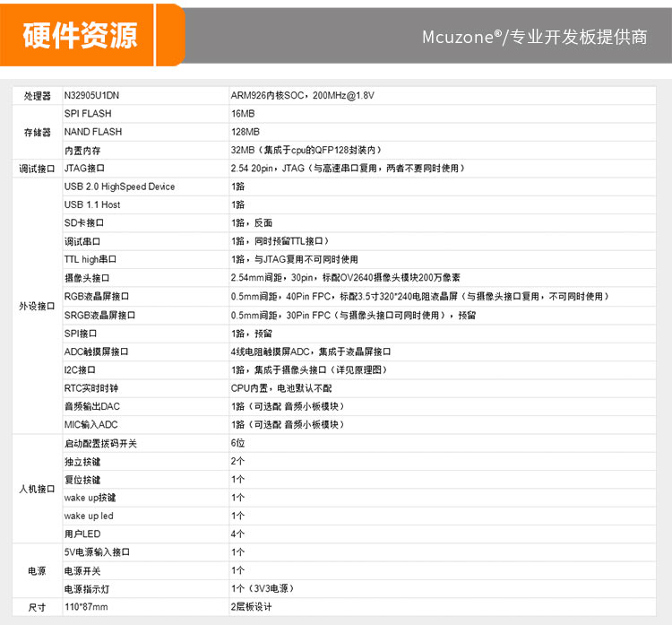Viewport: 672px width, 625px height.
Task: Select the 存储器 category cell
Action: (38, 133)
